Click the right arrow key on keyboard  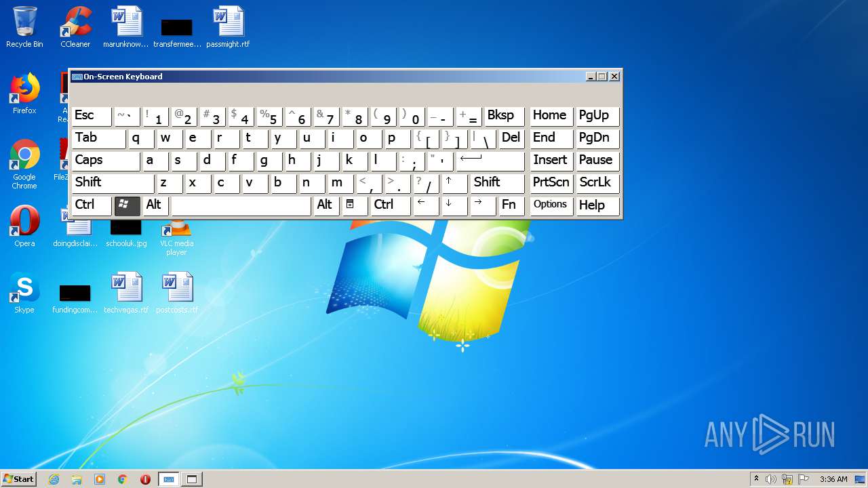[x=483, y=205]
